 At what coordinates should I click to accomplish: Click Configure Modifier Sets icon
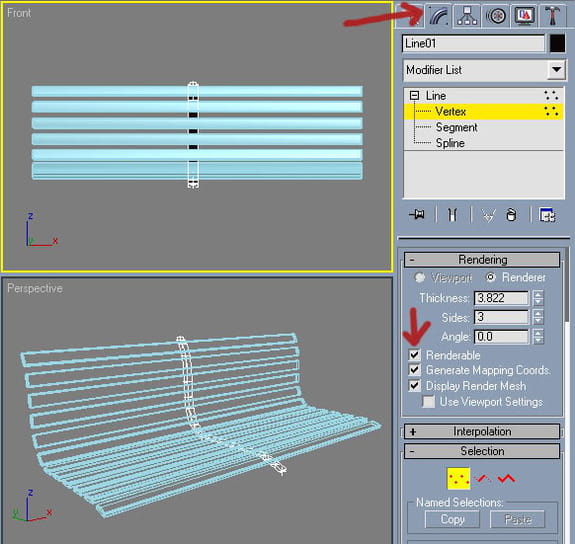click(547, 215)
